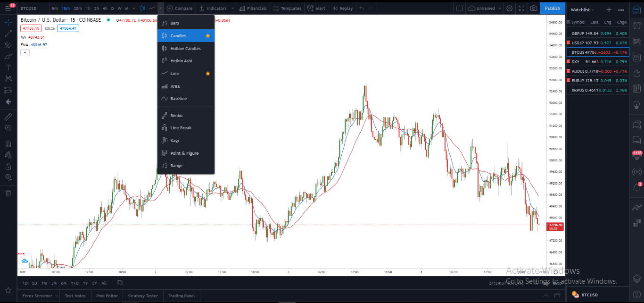This screenshot has width=644, height=303.
Task: Click the Publish button
Action: [553, 8]
